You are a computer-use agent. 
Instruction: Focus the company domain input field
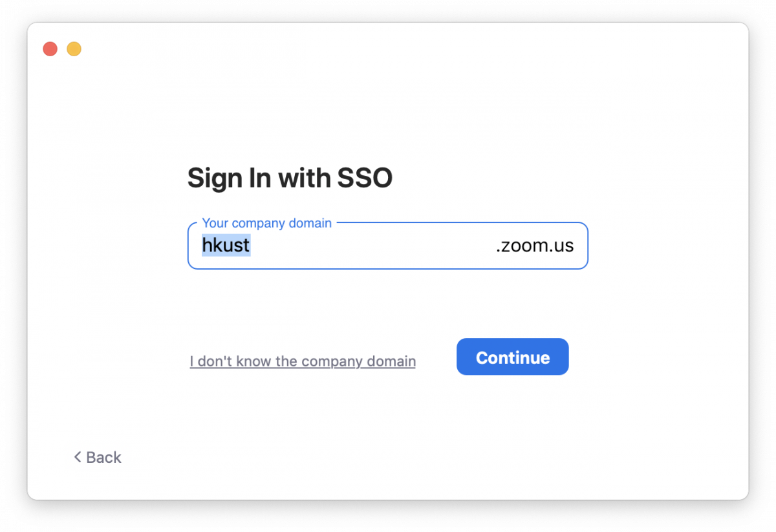[x=369, y=246]
